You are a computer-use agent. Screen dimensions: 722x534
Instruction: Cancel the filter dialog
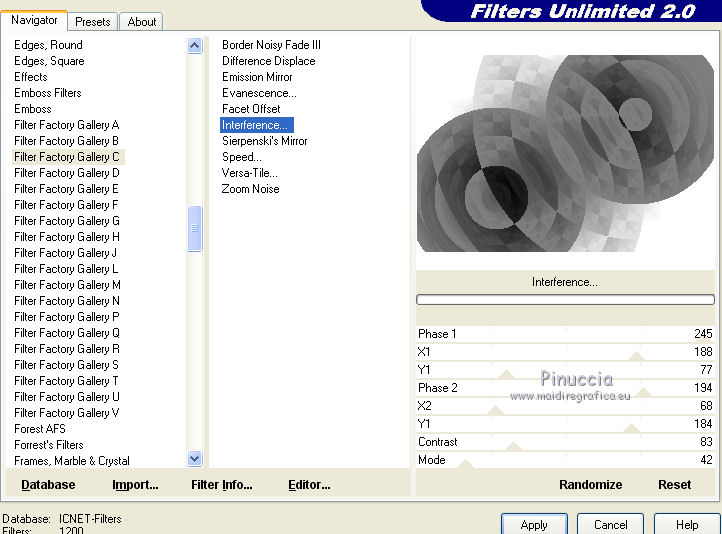click(x=611, y=525)
